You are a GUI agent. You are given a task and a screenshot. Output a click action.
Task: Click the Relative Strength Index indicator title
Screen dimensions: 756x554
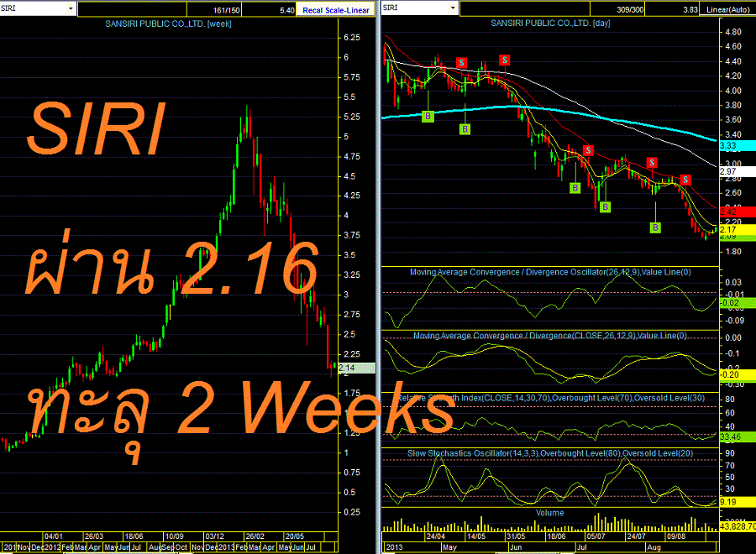(550, 398)
